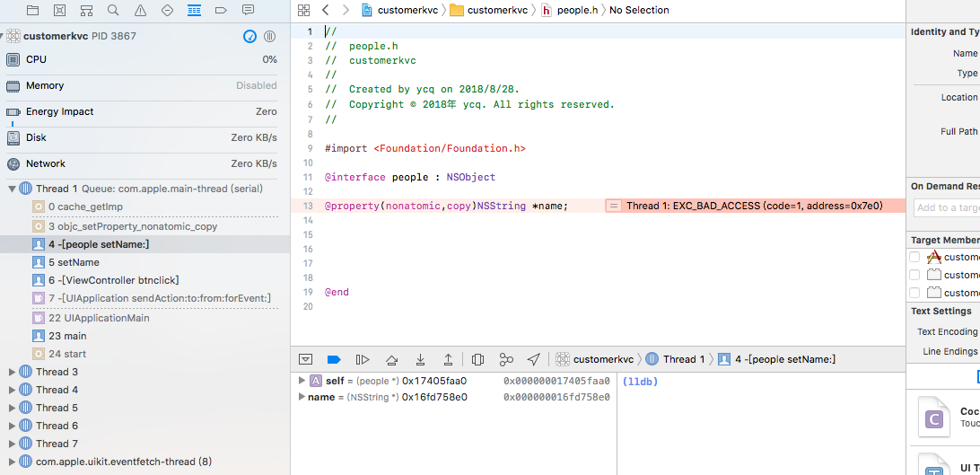Open the Report navigator speech-bubble icon
Screen dimensions: 980x475
[x=248, y=10]
